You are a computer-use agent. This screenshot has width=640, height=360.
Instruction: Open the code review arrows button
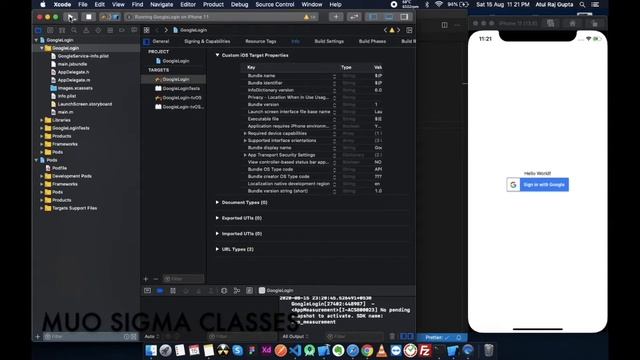coord(354,17)
